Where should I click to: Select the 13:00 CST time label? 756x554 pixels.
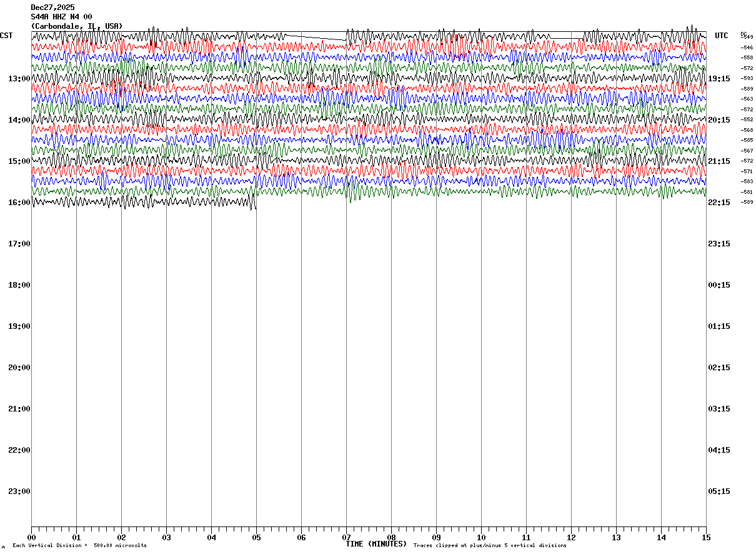(19, 79)
